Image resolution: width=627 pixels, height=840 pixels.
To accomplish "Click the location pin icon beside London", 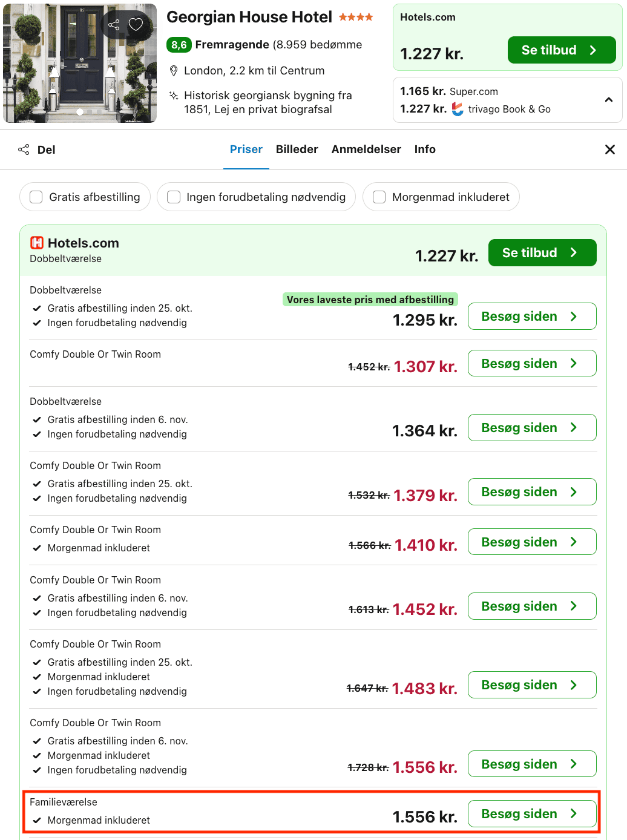I will coord(174,71).
